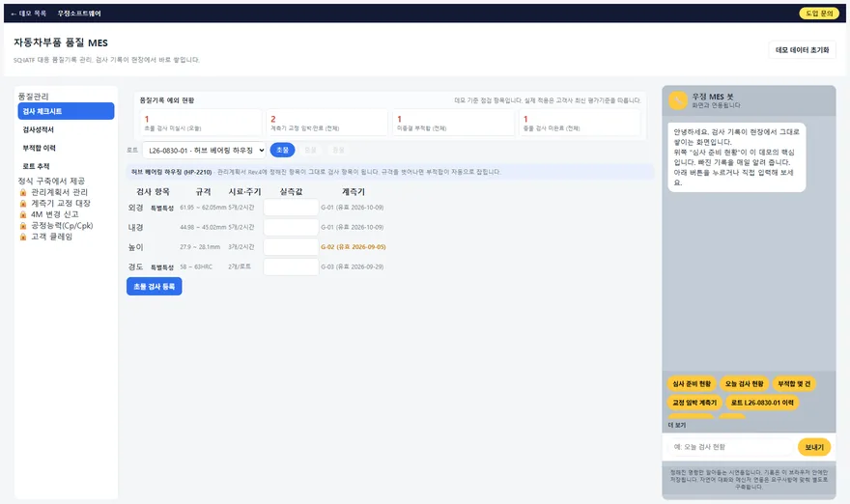Click the 높이 실측값 input field

(291, 246)
